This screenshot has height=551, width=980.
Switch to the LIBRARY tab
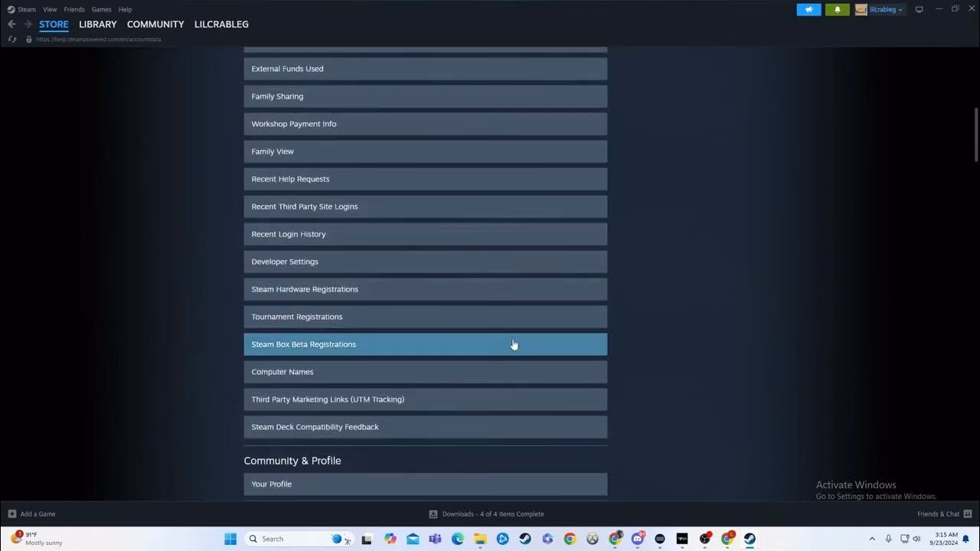98,24
